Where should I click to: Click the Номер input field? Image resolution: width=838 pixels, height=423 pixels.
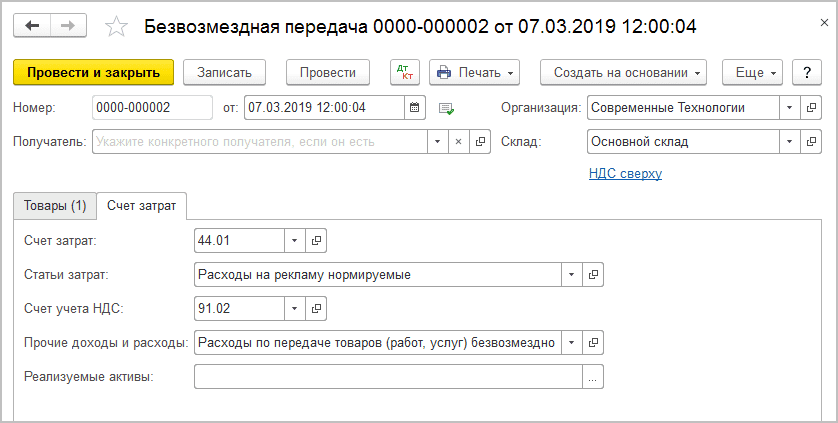152,107
